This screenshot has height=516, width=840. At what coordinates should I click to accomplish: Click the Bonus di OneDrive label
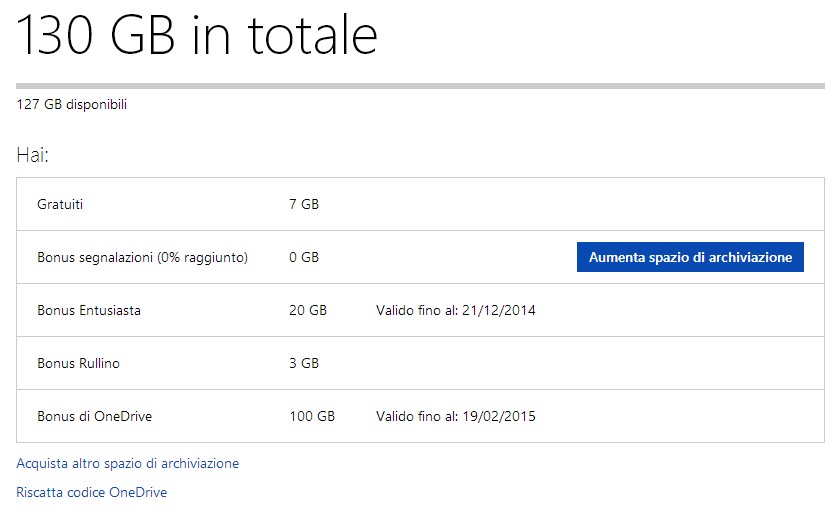click(94, 416)
